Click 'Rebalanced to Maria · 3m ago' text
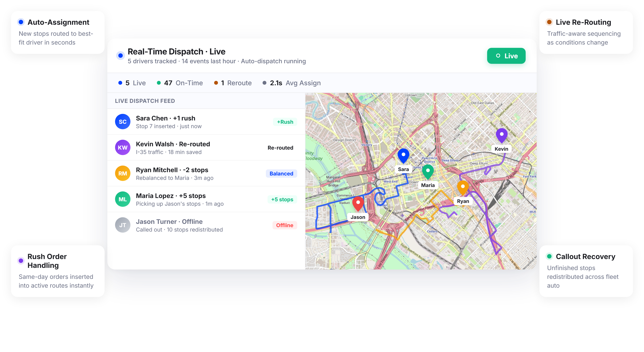 pos(174,178)
